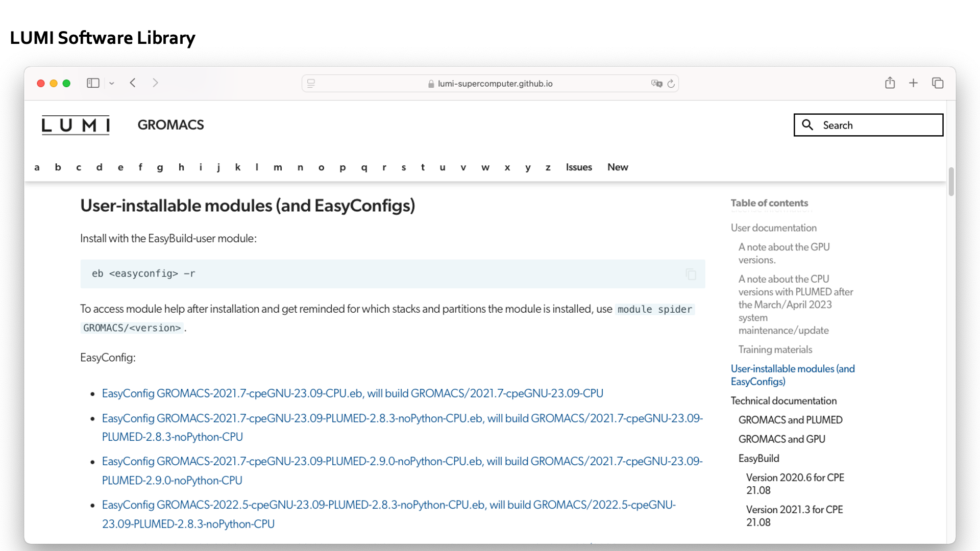Click the 'module spider' inline code text
This screenshot has width=980, height=551.
pos(655,309)
